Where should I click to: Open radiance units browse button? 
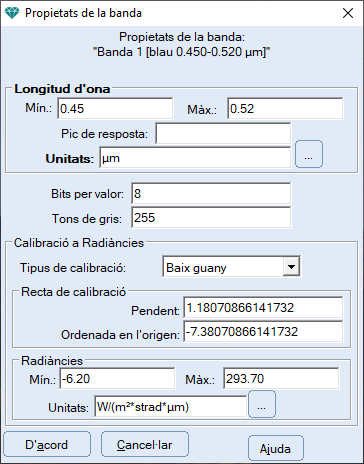(262, 404)
